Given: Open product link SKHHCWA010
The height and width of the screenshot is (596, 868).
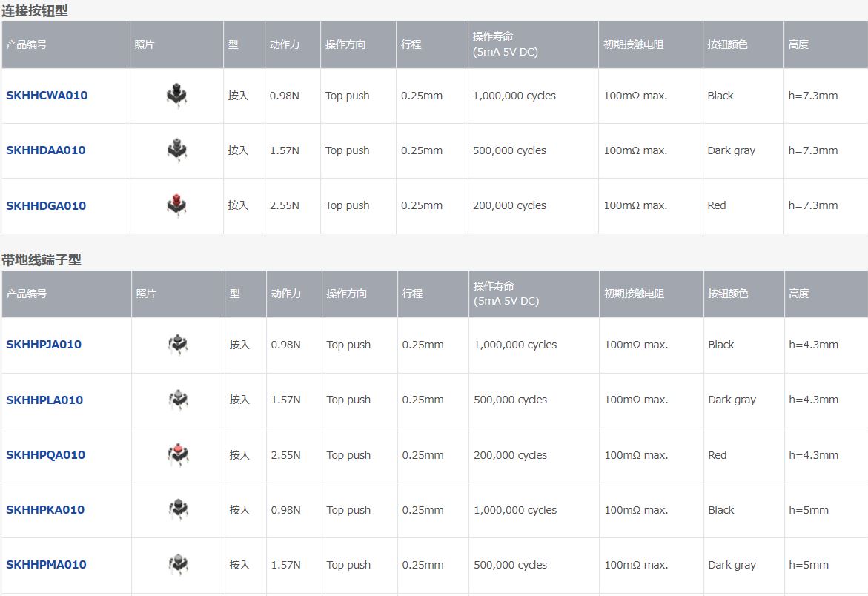Looking at the screenshot, I should click(47, 95).
